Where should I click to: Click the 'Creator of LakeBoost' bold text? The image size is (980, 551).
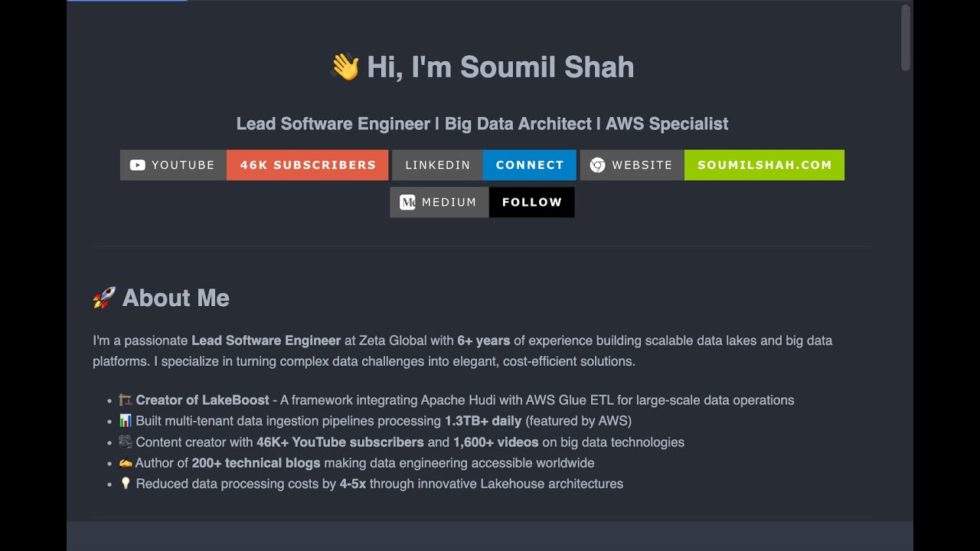coord(203,400)
